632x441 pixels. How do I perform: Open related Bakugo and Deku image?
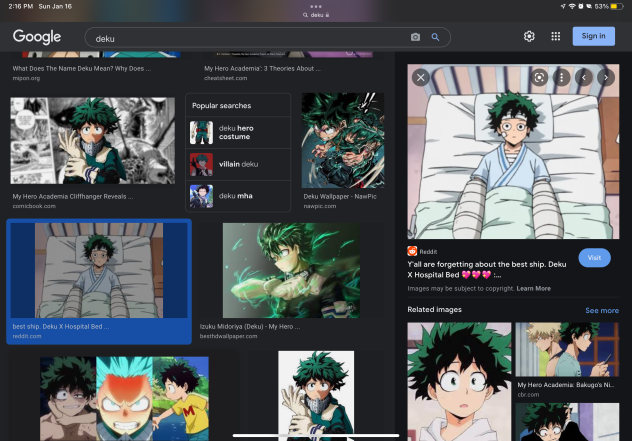point(567,349)
